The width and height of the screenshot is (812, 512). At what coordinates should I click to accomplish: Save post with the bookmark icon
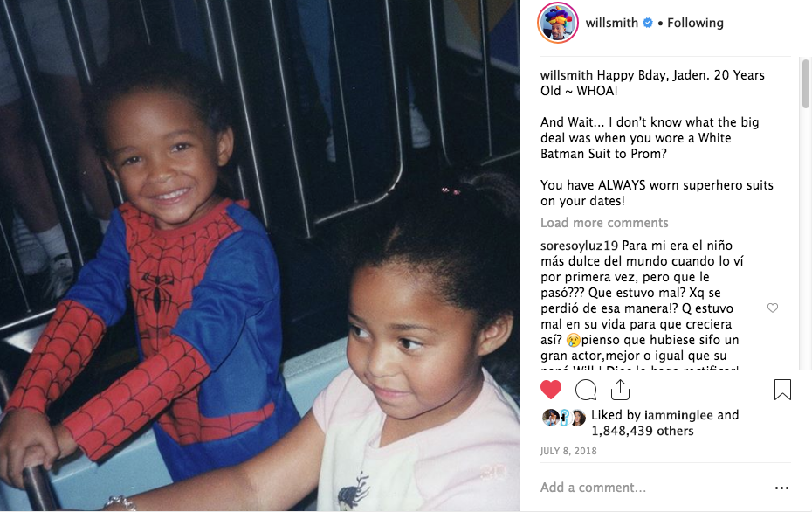[x=782, y=390]
